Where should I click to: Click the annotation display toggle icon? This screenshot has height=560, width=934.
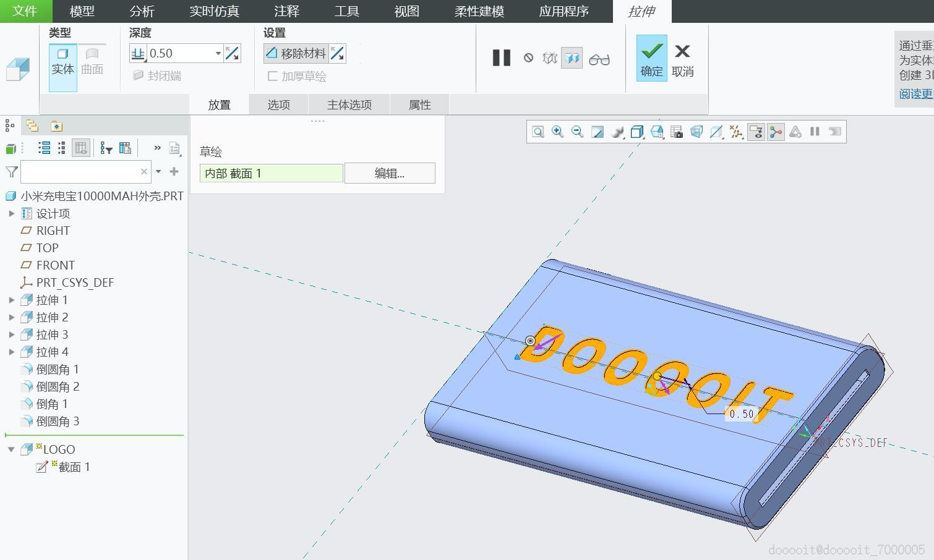point(756,132)
